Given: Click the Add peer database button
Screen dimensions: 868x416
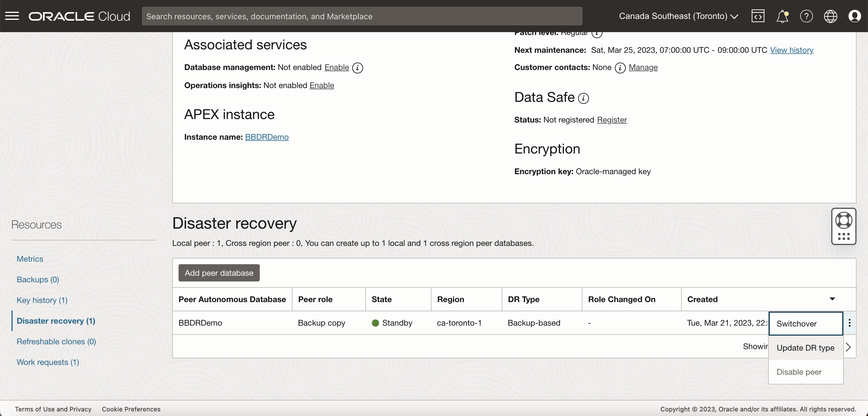Looking at the screenshot, I should (219, 273).
